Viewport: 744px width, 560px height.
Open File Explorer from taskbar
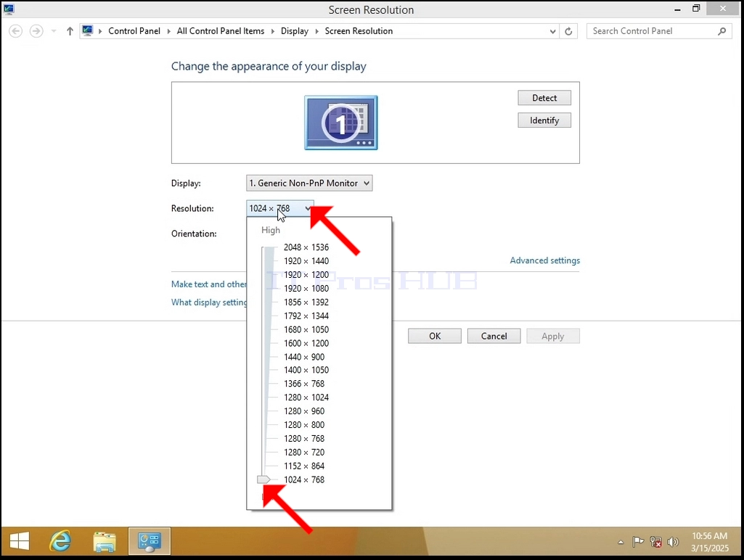[x=105, y=542]
